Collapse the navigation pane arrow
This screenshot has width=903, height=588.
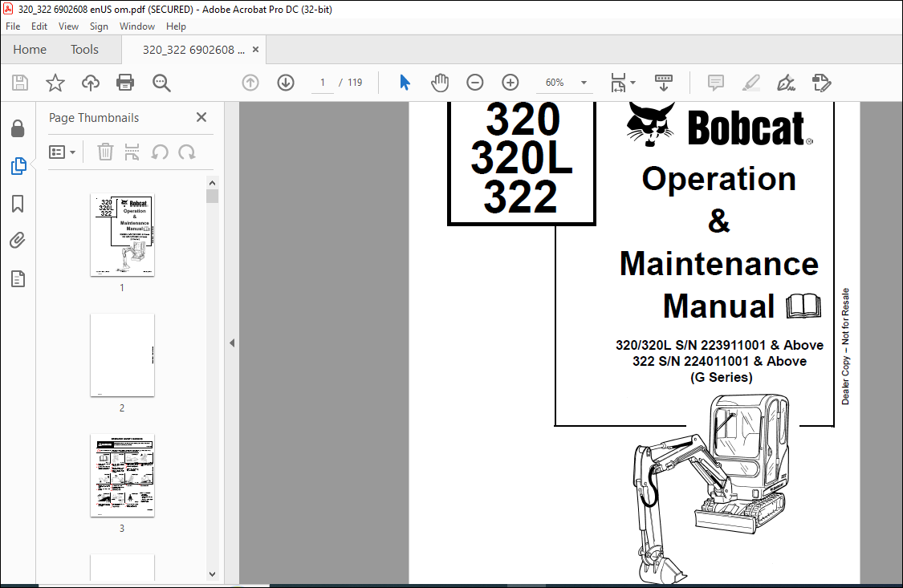click(232, 343)
